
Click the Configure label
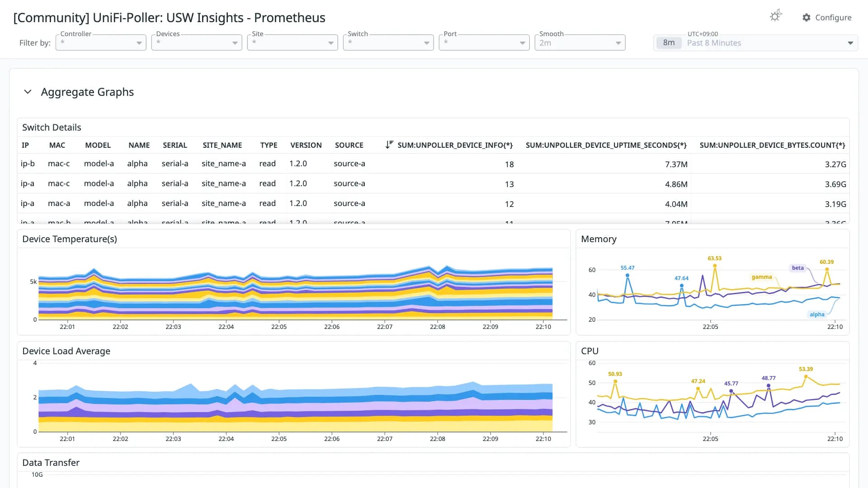click(x=833, y=18)
